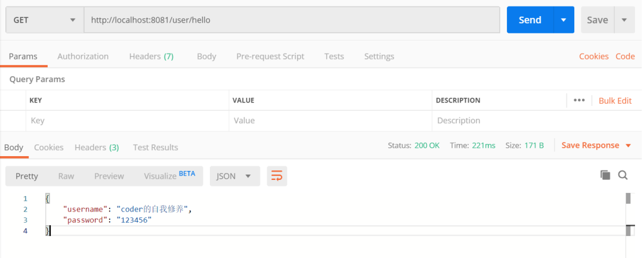Select the Preview view mode

pyautogui.click(x=109, y=176)
